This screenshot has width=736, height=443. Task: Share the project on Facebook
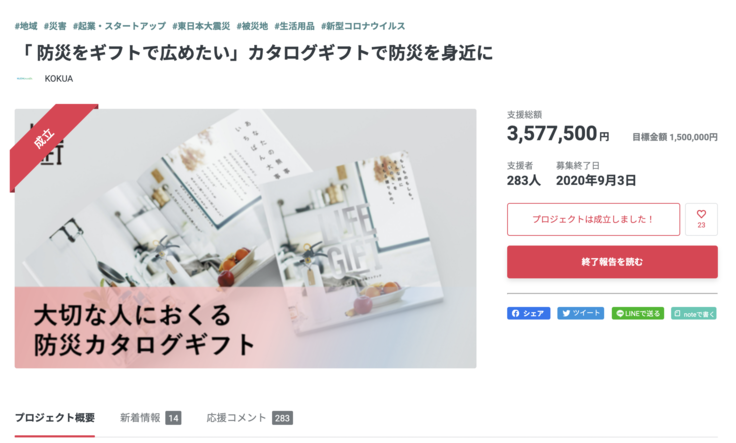coord(528,313)
